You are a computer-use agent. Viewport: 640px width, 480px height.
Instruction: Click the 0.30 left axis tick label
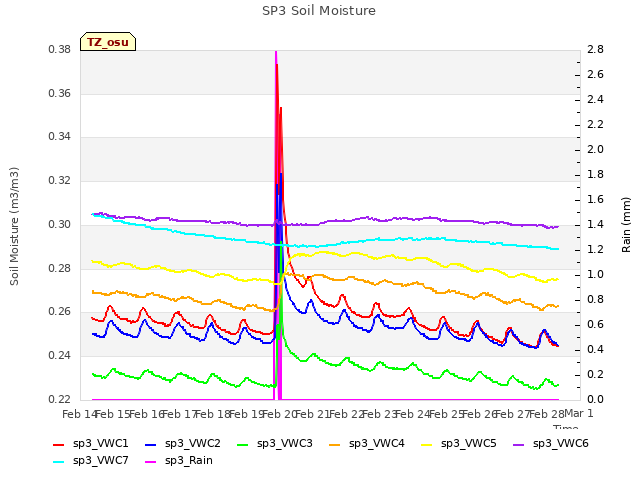(60, 224)
